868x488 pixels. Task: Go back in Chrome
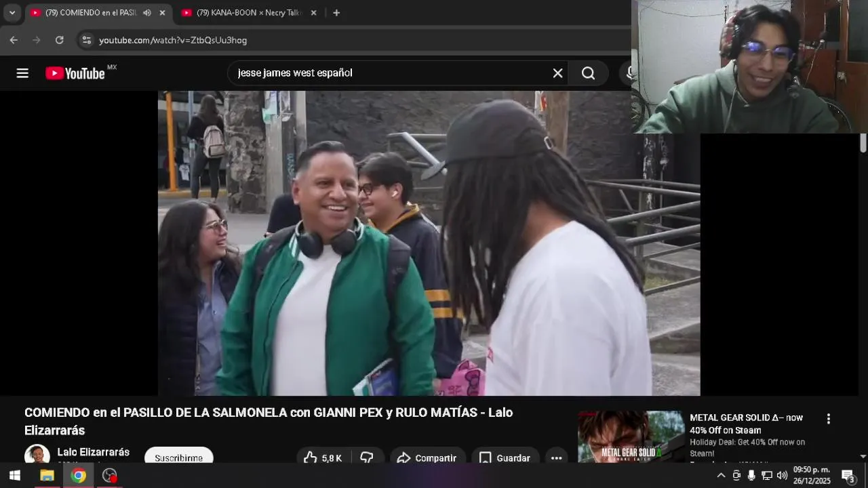[x=14, y=40]
